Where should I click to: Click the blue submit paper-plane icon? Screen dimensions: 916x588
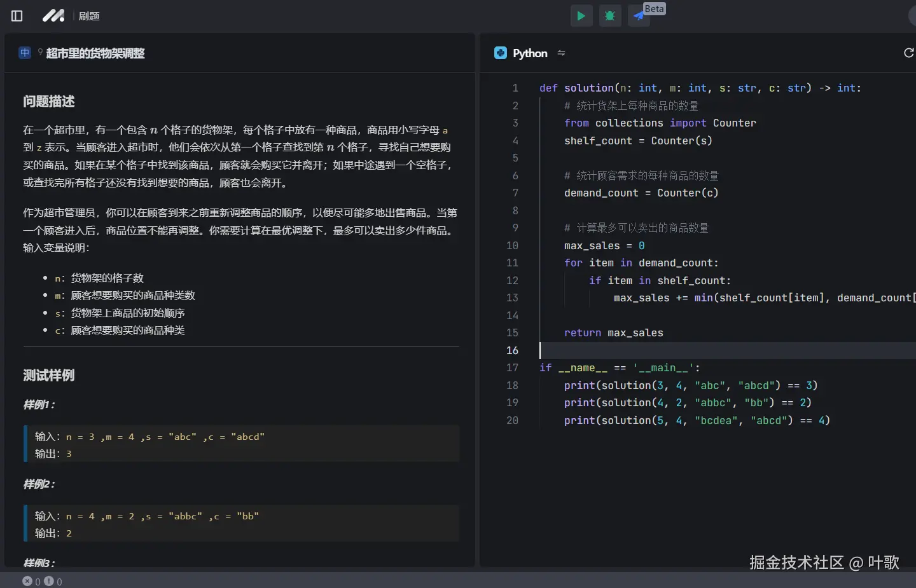tap(639, 15)
